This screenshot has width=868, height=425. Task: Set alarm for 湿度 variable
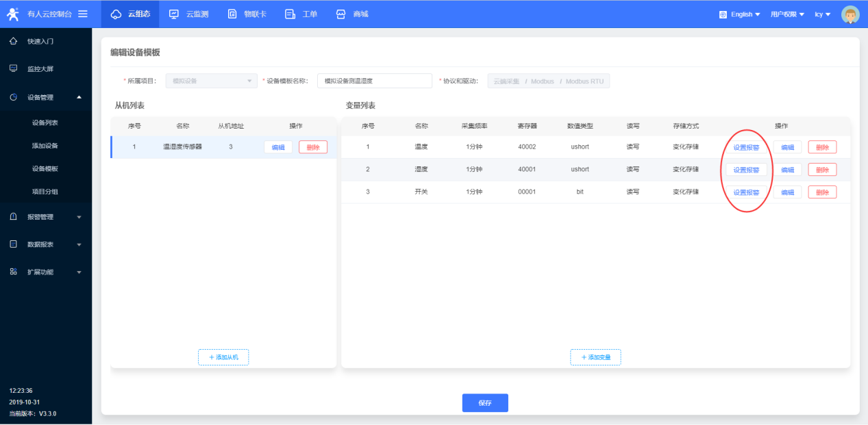[747, 170]
